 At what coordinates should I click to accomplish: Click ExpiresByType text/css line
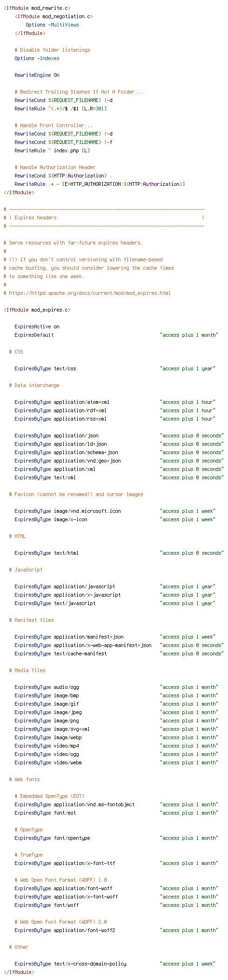click(115, 368)
